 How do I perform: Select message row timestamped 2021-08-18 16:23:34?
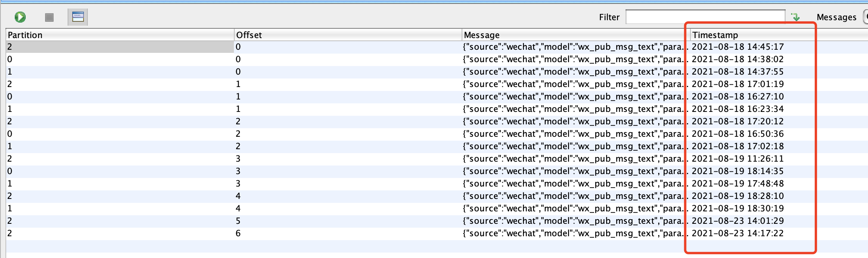437,109
